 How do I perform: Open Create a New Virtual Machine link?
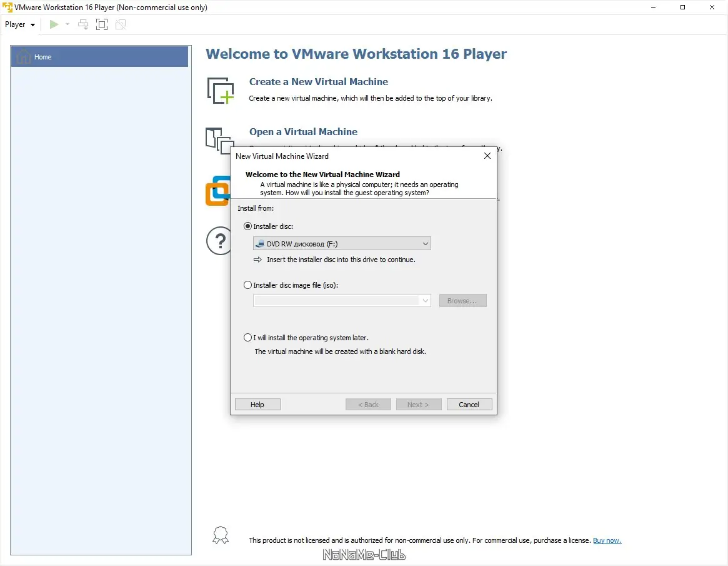click(319, 82)
